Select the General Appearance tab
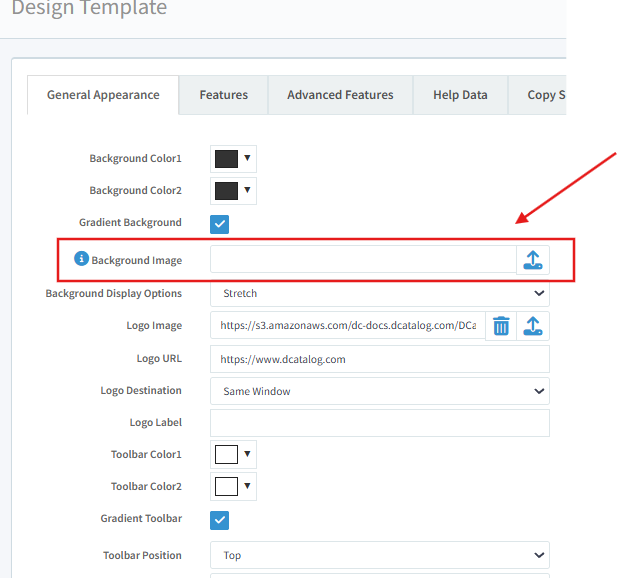The image size is (617, 578). coord(103,95)
